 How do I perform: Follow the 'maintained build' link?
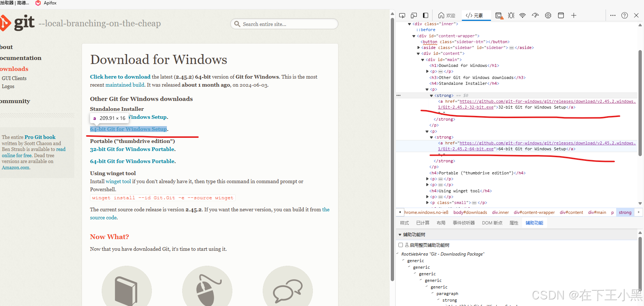pos(125,85)
